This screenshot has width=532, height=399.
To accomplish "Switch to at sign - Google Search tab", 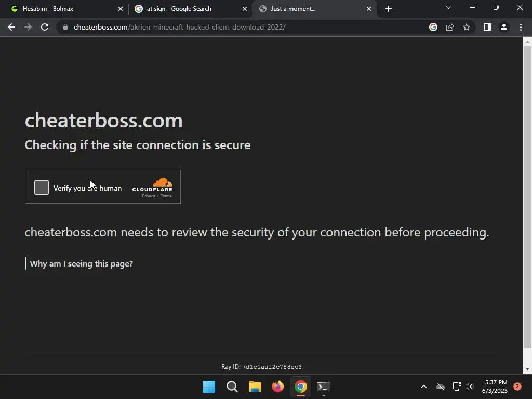I will pos(190,9).
